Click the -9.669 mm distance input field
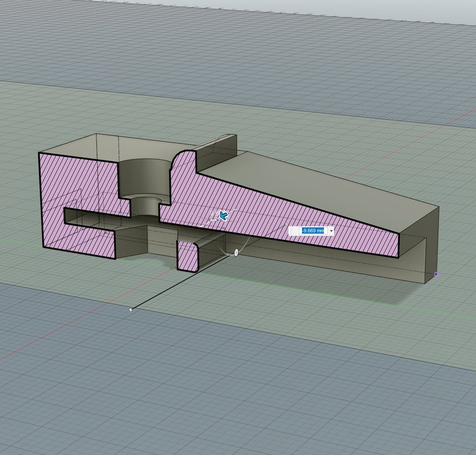 point(312,231)
